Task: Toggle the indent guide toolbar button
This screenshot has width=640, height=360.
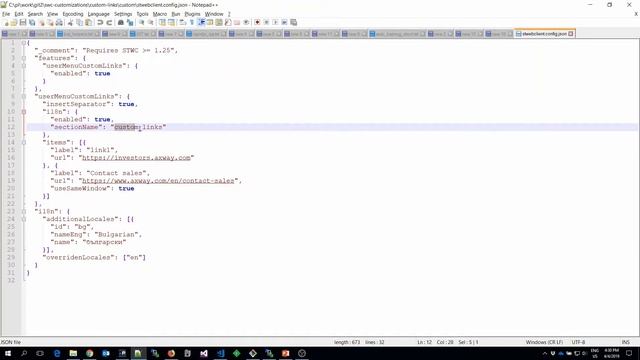Action: coord(201,22)
